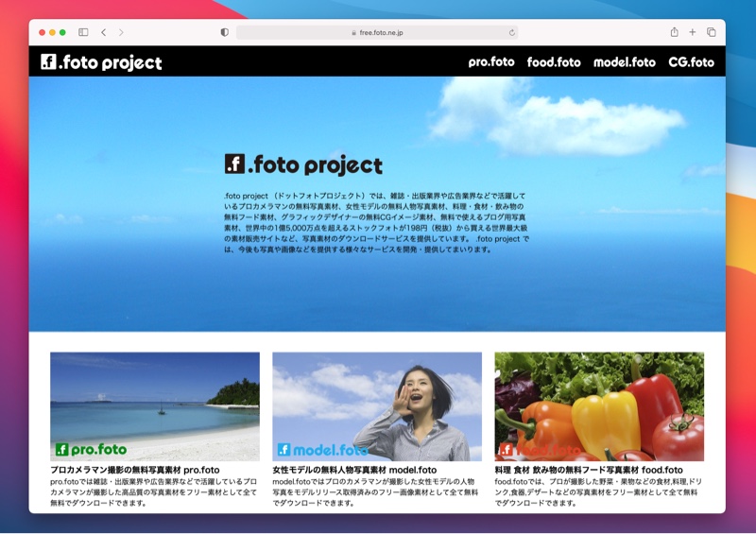756x534 pixels.
Task: Close the Safari window with red button
Action: tap(42, 32)
